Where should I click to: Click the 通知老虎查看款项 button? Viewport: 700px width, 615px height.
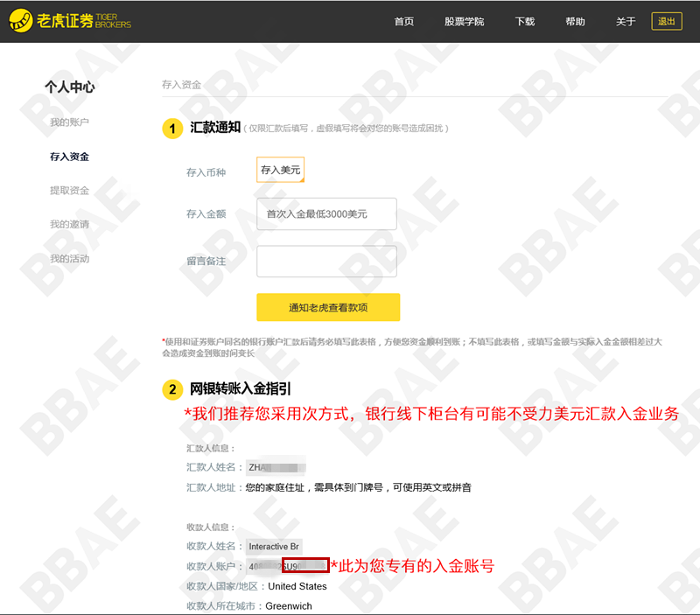click(328, 307)
